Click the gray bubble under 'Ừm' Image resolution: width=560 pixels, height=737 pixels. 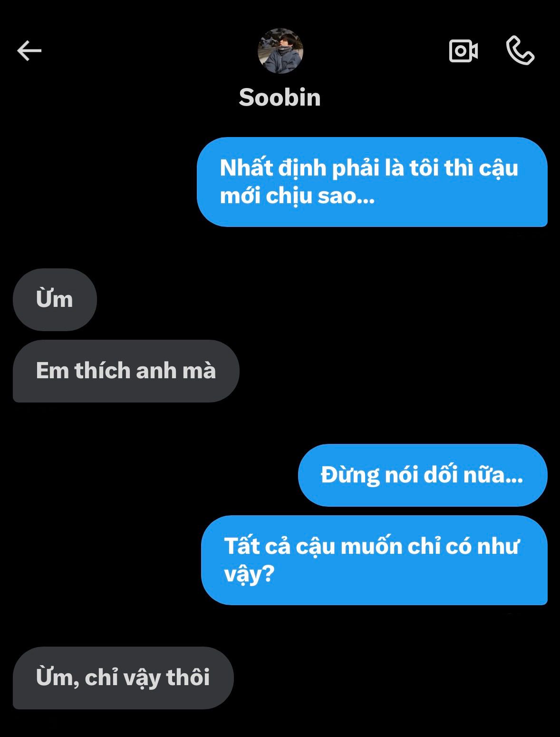[126, 371]
